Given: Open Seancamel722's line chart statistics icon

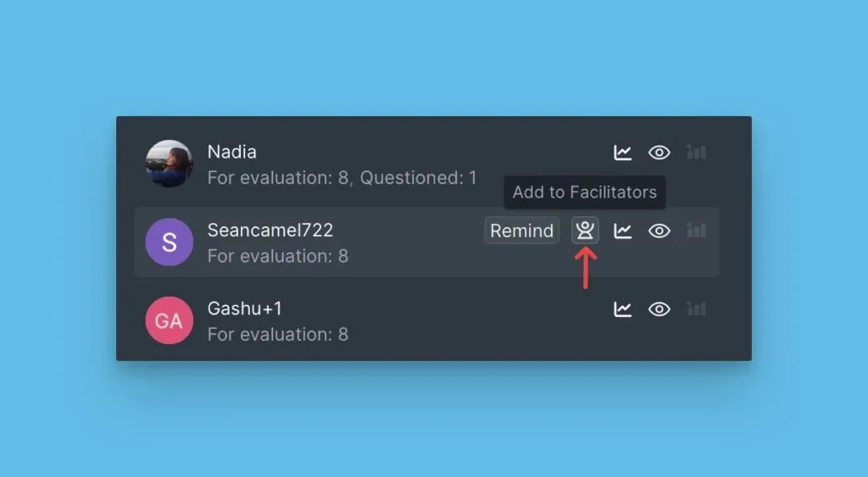Looking at the screenshot, I should pos(623,230).
